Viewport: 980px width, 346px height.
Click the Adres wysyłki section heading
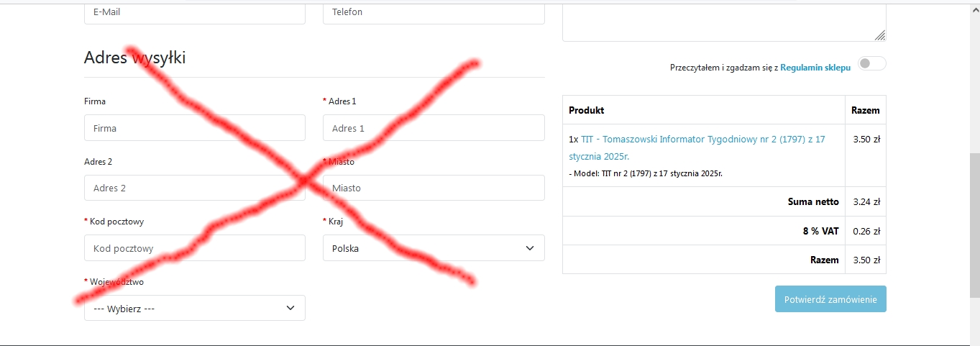click(x=134, y=58)
